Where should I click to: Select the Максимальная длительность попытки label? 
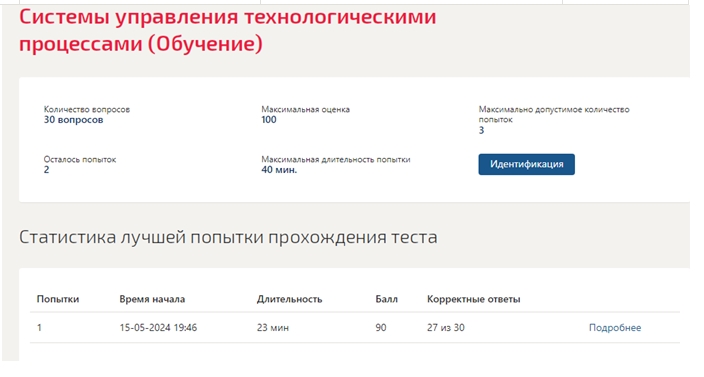click(x=336, y=159)
